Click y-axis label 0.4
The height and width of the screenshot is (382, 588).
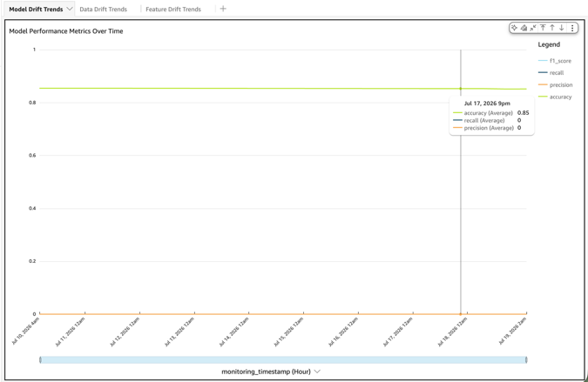click(32, 208)
